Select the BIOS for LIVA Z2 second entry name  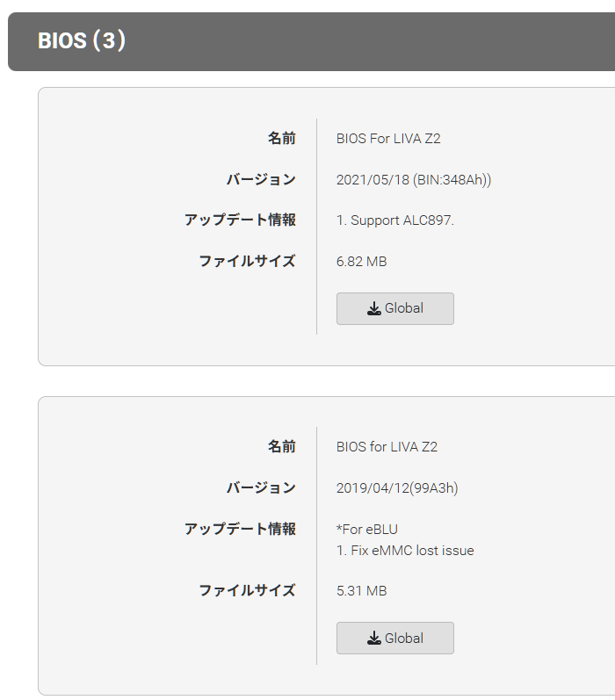coord(387,447)
